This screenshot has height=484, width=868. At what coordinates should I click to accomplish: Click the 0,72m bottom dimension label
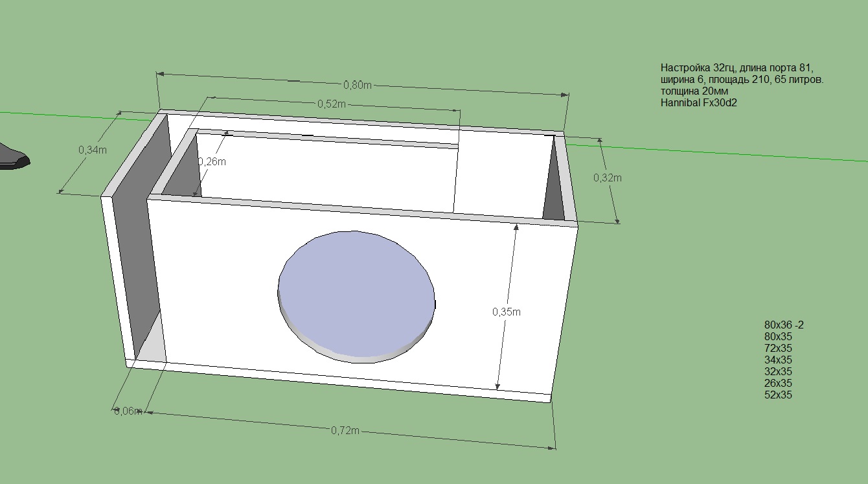click(x=345, y=430)
